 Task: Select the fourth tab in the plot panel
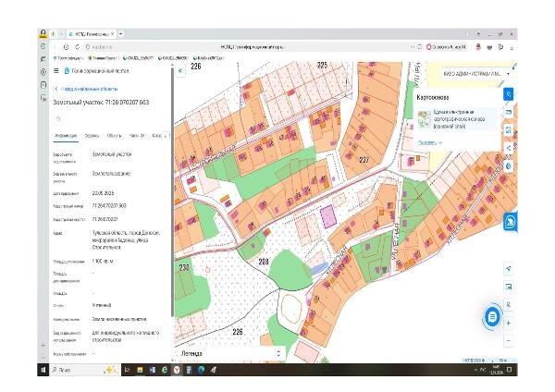click(x=137, y=136)
